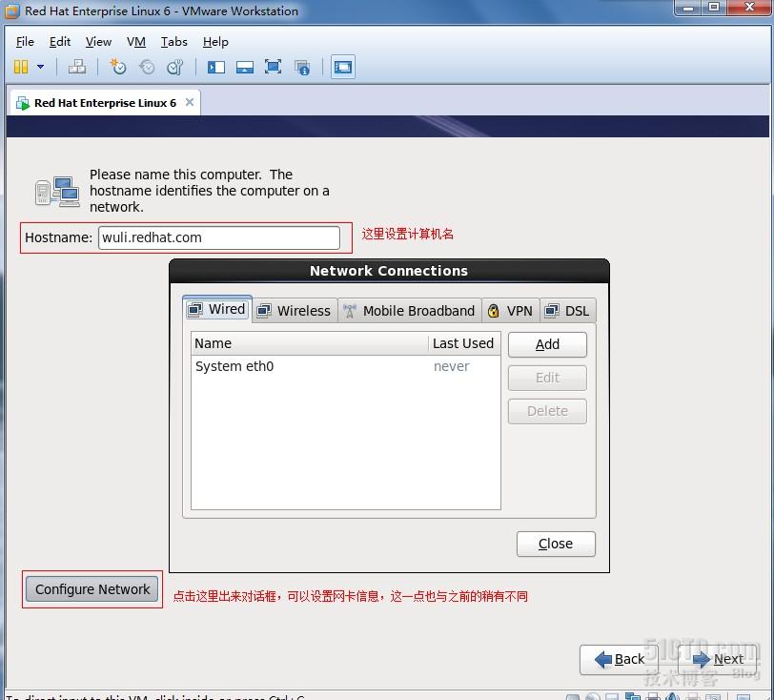Screen dimensions: 774x700
Task: Click the Hostname input field
Action: point(219,237)
